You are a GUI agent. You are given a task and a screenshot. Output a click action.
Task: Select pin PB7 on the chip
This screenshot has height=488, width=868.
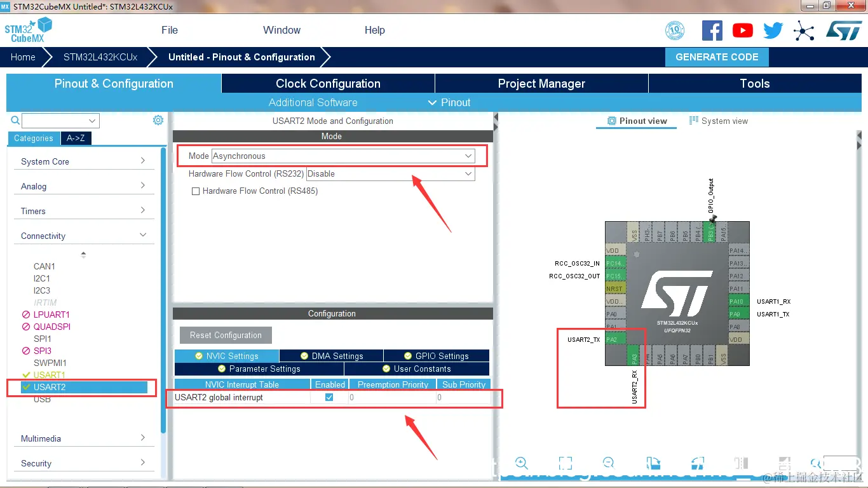[x=660, y=232]
